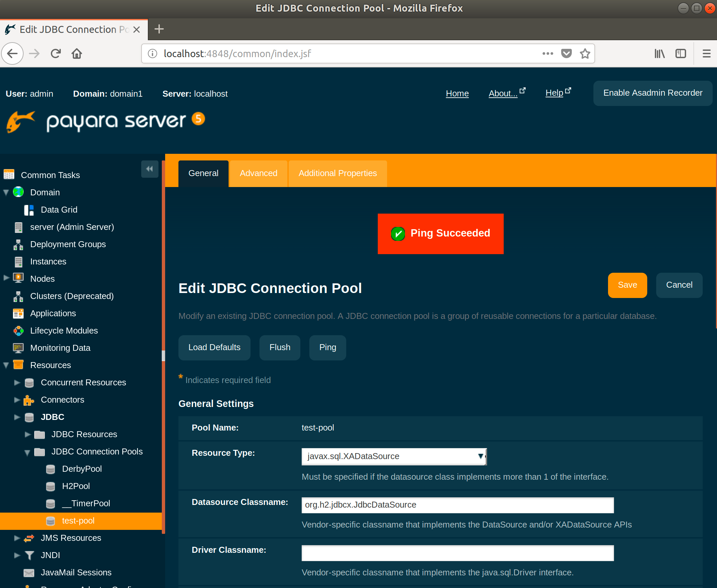Click the Data Grid icon in sidebar
Screen dimensions: 717x588
29,210
